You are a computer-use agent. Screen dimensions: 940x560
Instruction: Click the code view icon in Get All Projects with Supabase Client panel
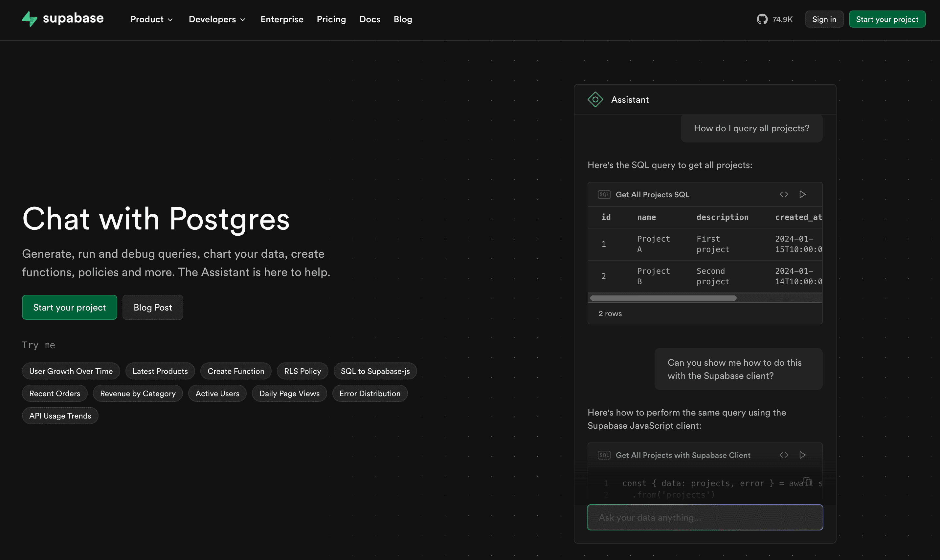[784, 455]
